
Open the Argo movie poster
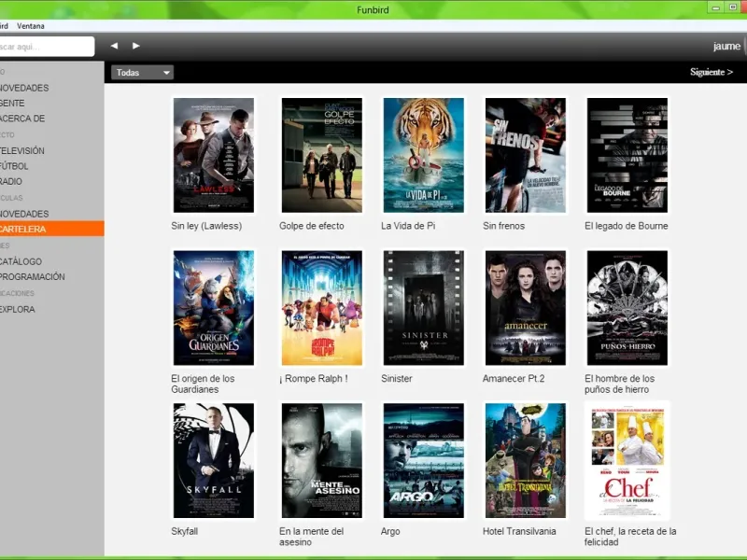tap(424, 460)
